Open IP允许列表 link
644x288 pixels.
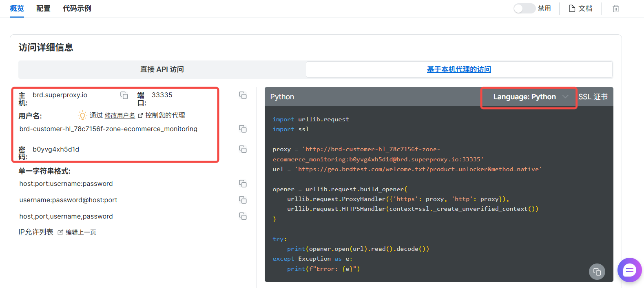[x=36, y=232]
